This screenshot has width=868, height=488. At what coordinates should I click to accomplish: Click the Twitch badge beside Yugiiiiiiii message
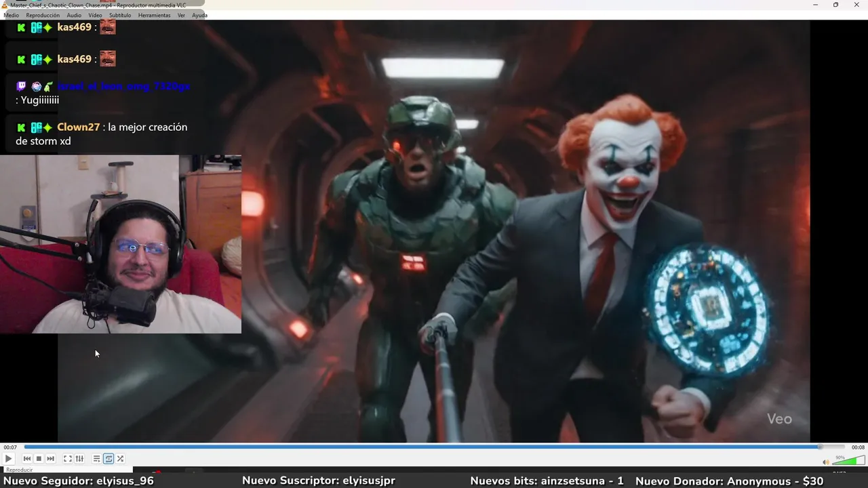click(21, 87)
